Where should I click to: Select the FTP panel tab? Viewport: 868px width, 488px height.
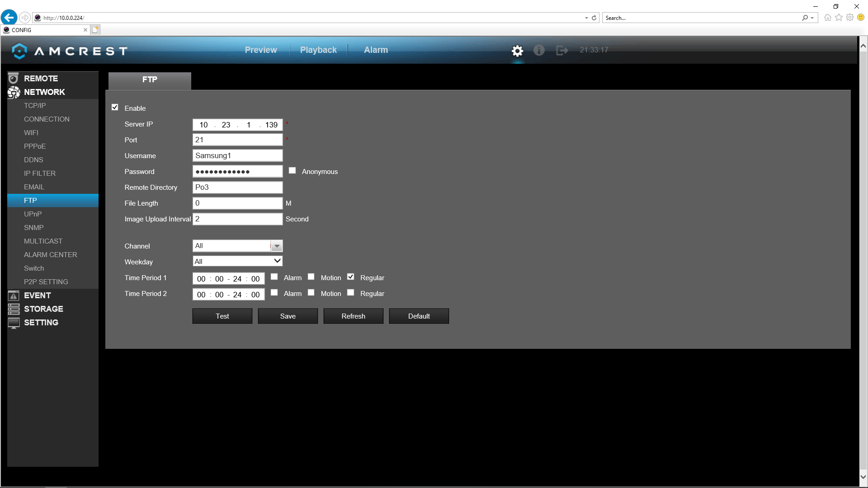pos(150,80)
